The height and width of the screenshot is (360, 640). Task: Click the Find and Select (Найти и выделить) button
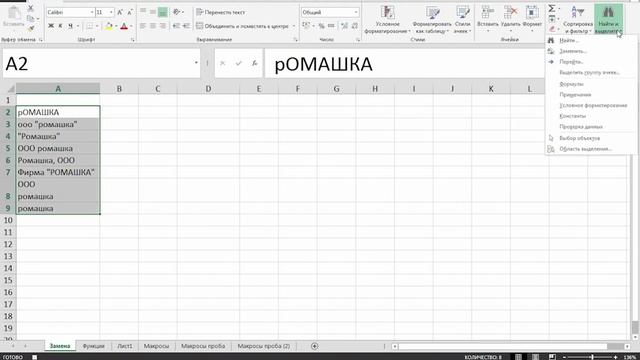point(609,20)
